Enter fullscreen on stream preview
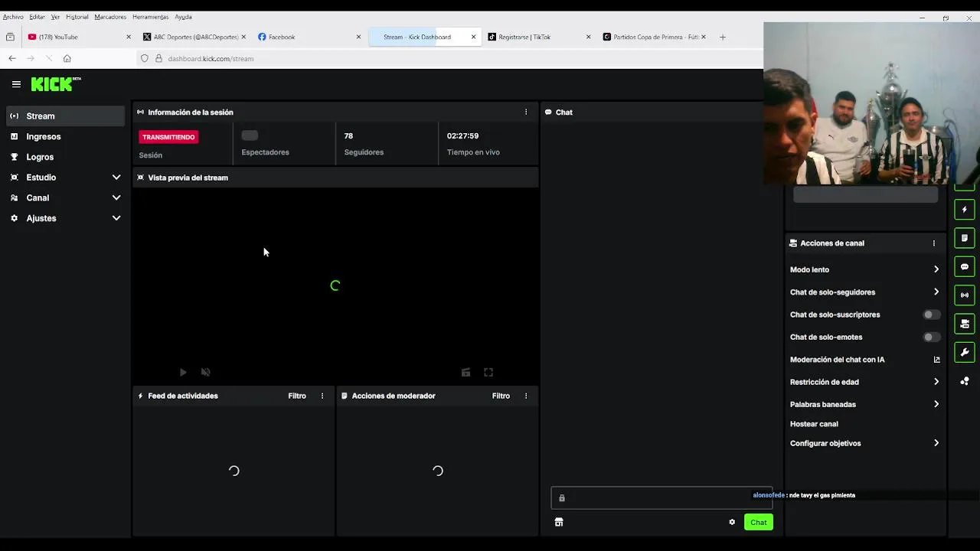980x551 pixels. coord(488,372)
